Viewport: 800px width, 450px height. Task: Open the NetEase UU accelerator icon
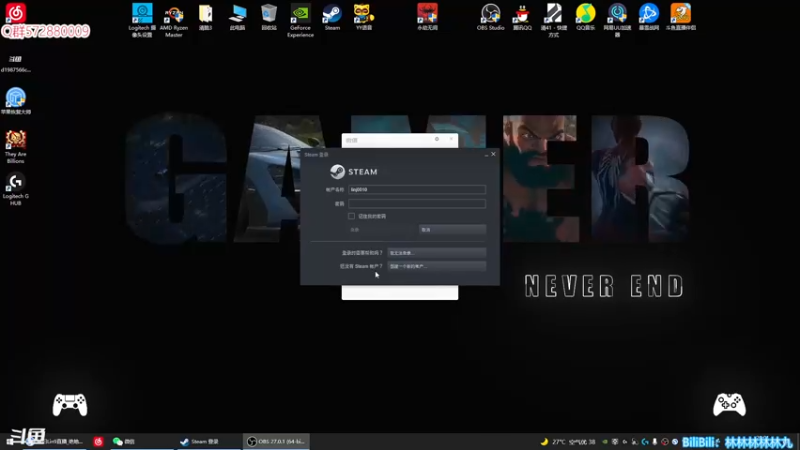point(617,20)
